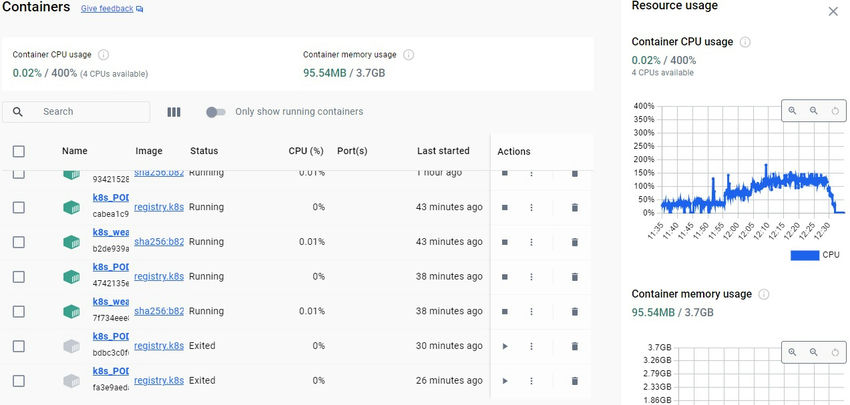Start the exited container bdbc3c0f
Image resolution: width=850 pixels, height=405 pixels.
pos(505,346)
